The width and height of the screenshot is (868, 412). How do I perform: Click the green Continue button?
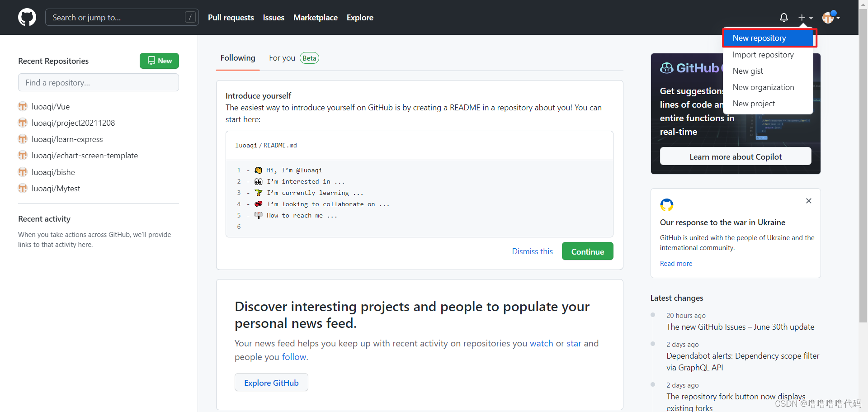(x=587, y=251)
